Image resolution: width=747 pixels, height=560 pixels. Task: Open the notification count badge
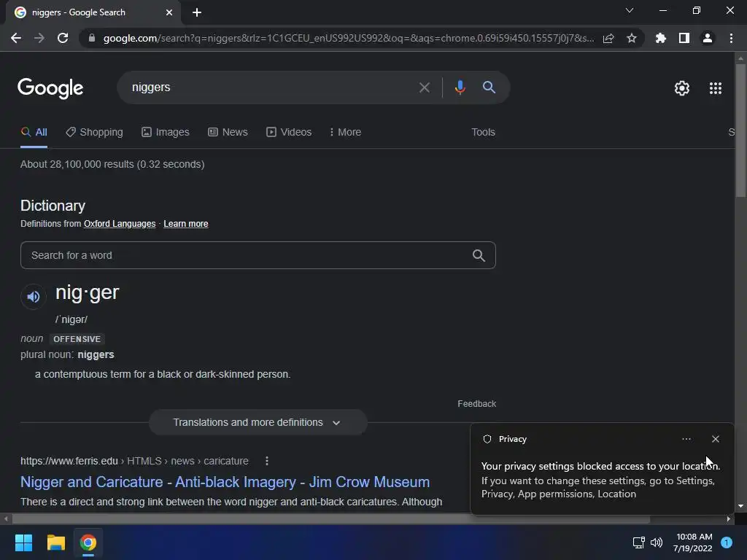(x=727, y=542)
